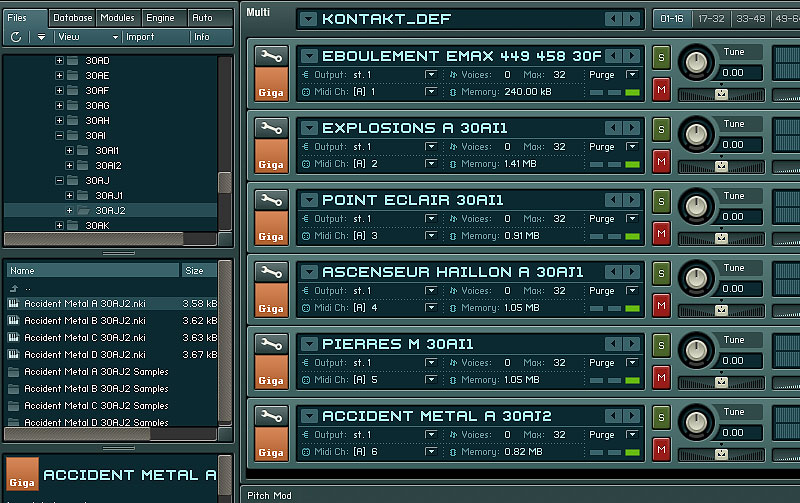
Task: Show instrument page 17-32
Action: pos(711,19)
